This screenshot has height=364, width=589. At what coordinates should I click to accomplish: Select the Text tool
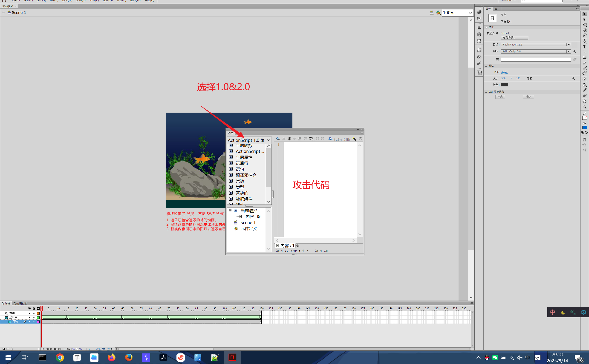(x=584, y=47)
